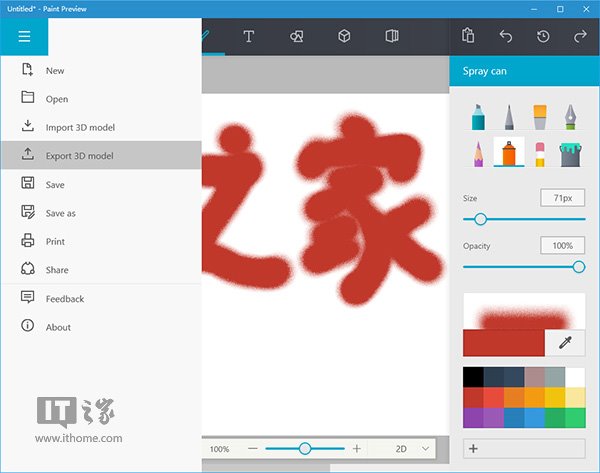600x473 pixels.
Task: Undo the last action
Action: [x=506, y=37]
